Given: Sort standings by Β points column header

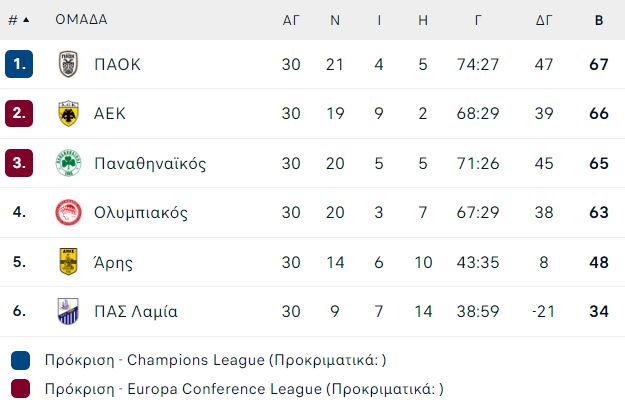Looking at the screenshot, I should 599,20.
